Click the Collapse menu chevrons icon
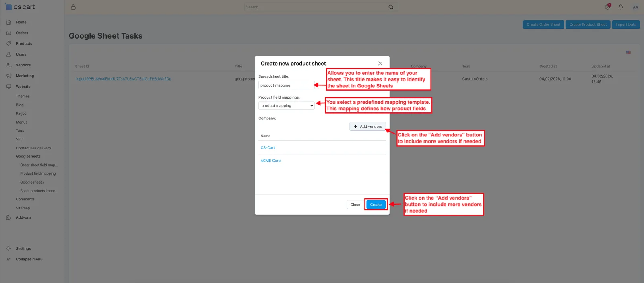 (9, 259)
